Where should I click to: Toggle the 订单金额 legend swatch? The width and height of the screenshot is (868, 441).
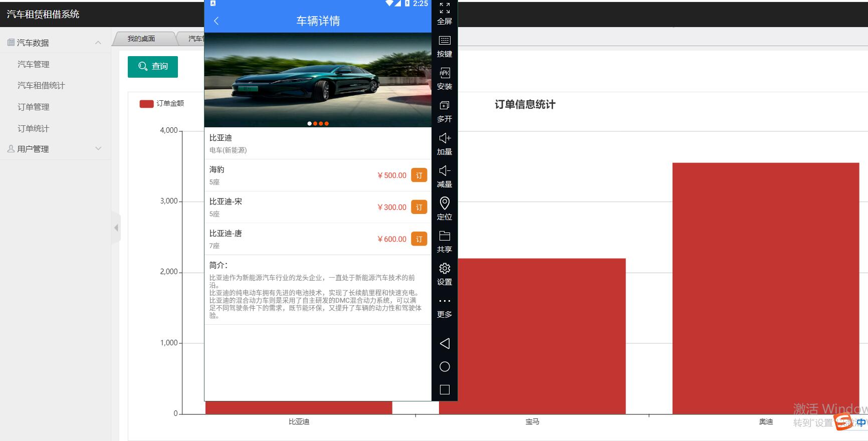[x=146, y=104]
